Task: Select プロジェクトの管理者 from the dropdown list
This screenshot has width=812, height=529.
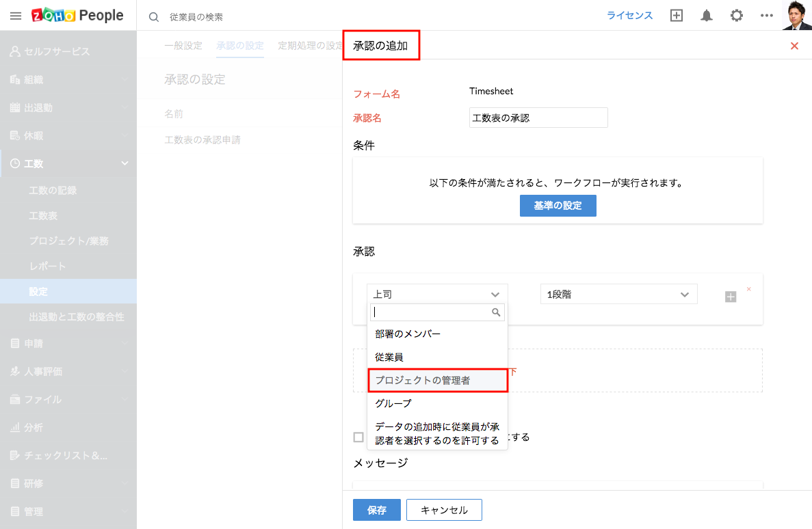Action: coord(437,380)
